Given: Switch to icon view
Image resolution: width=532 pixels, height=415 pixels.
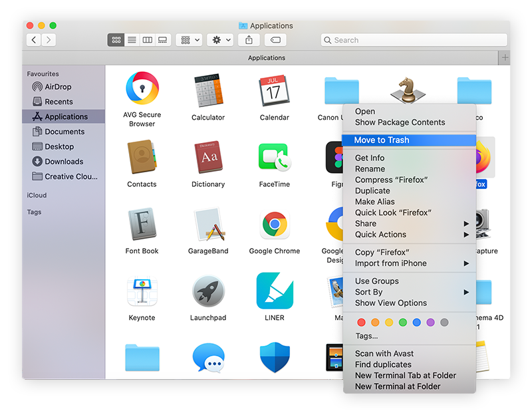Looking at the screenshot, I should point(116,40).
